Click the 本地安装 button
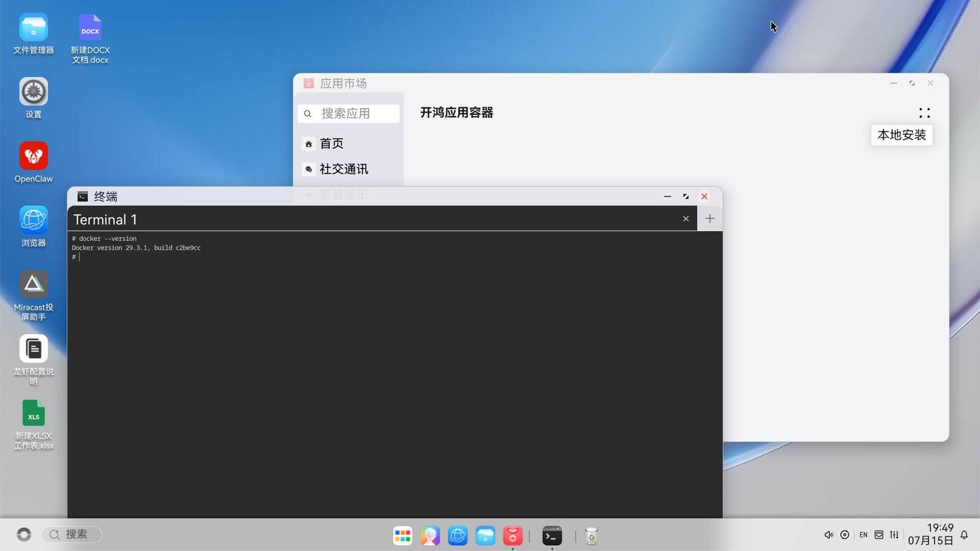The image size is (980, 551). click(902, 135)
